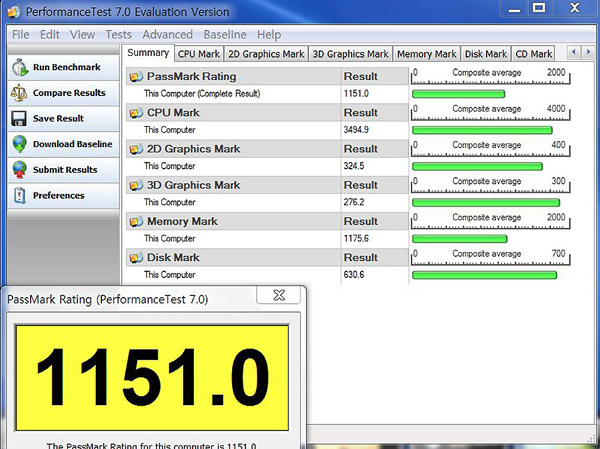The image size is (600, 449).
Task: Minimize the PerformanceTest window
Action: tap(514, 8)
